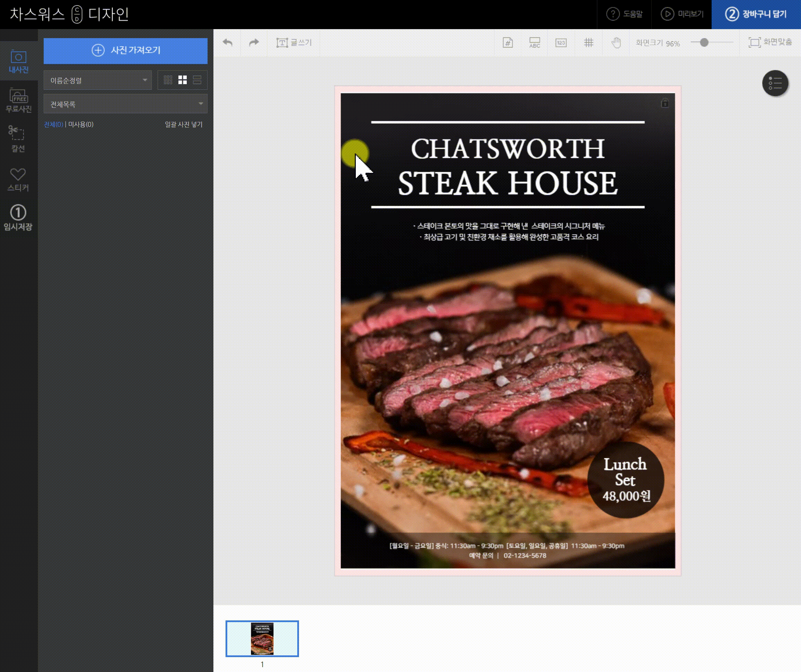Select the hand pan tool
This screenshot has width=801, height=672.
(616, 43)
